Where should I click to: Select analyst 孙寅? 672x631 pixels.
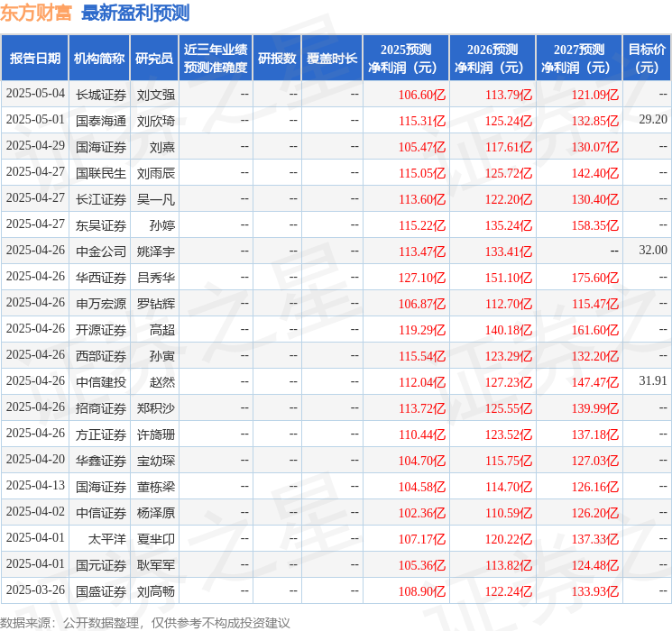tap(162, 356)
